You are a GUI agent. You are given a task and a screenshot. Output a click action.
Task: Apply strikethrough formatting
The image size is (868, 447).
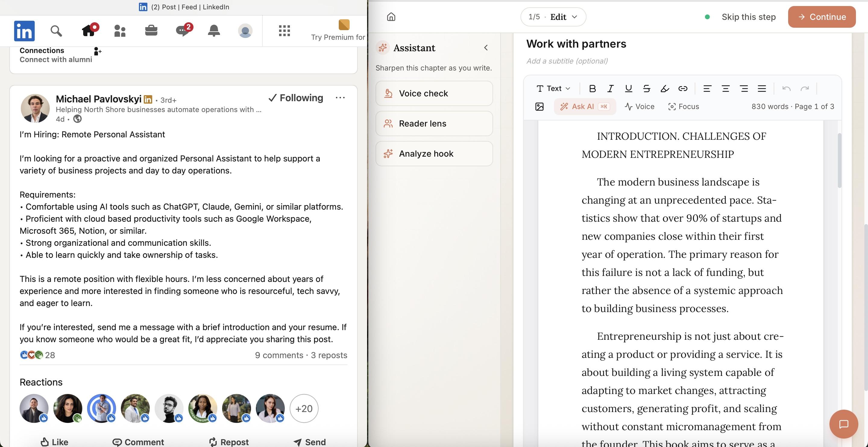(x=646, y=88)
